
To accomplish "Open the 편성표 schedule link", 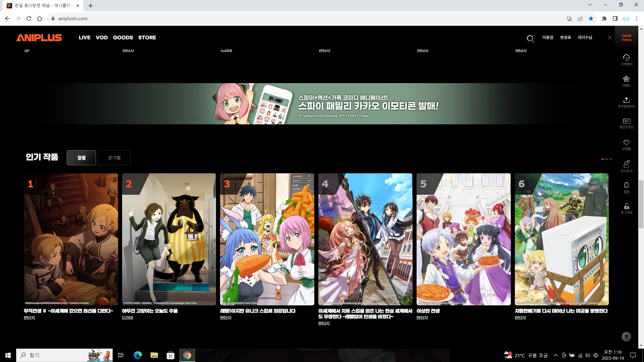I will pyautogui.click(x=566, y=37).
